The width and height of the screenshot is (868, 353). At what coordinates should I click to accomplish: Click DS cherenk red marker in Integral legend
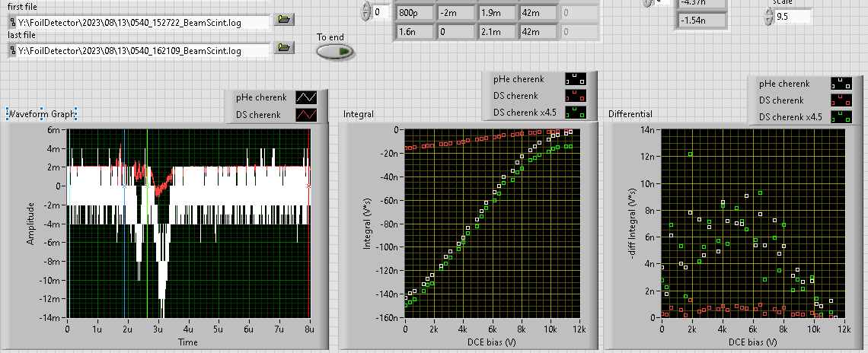(576, 96)
